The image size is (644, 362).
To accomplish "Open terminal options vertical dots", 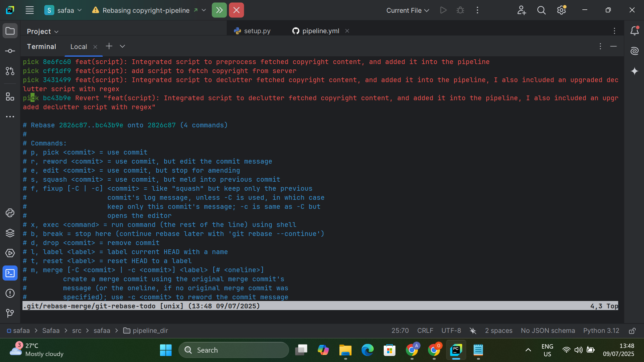I will (600, 46).
